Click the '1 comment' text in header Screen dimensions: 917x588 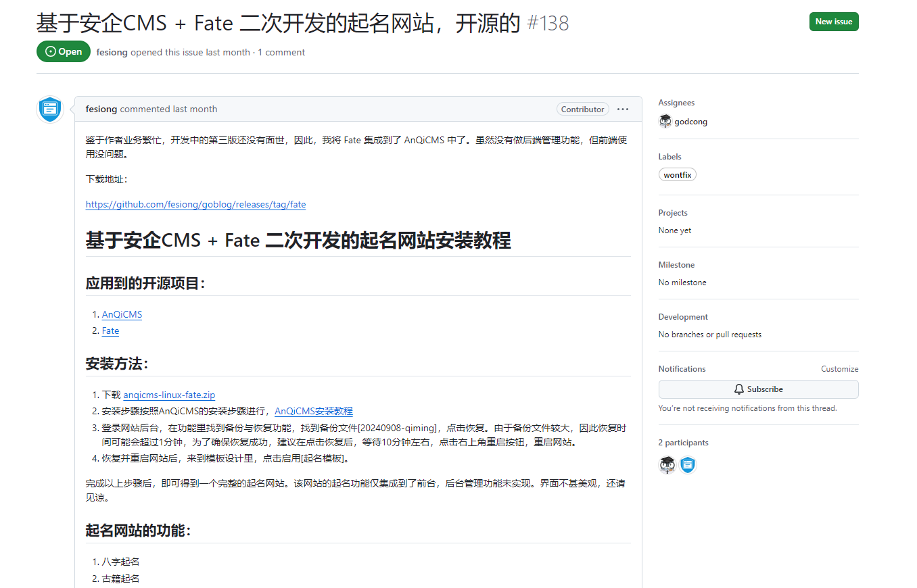[x=281, y=52]
